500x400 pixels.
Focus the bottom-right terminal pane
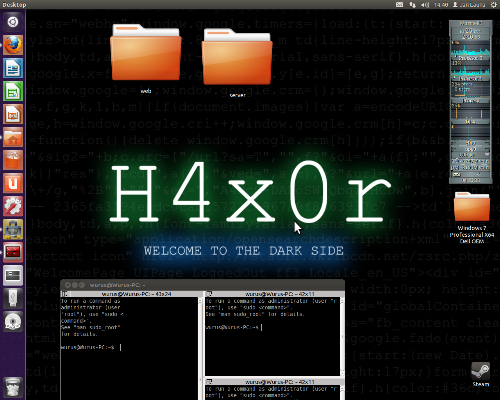point(272,392)
